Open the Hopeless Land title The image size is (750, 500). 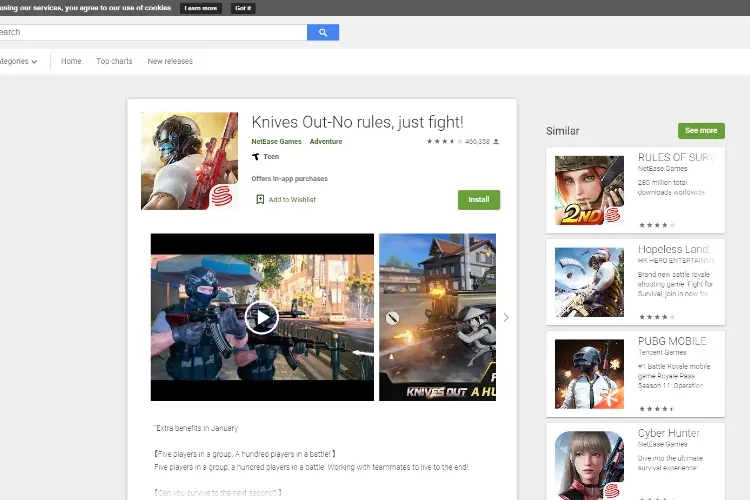pos(674,249)
